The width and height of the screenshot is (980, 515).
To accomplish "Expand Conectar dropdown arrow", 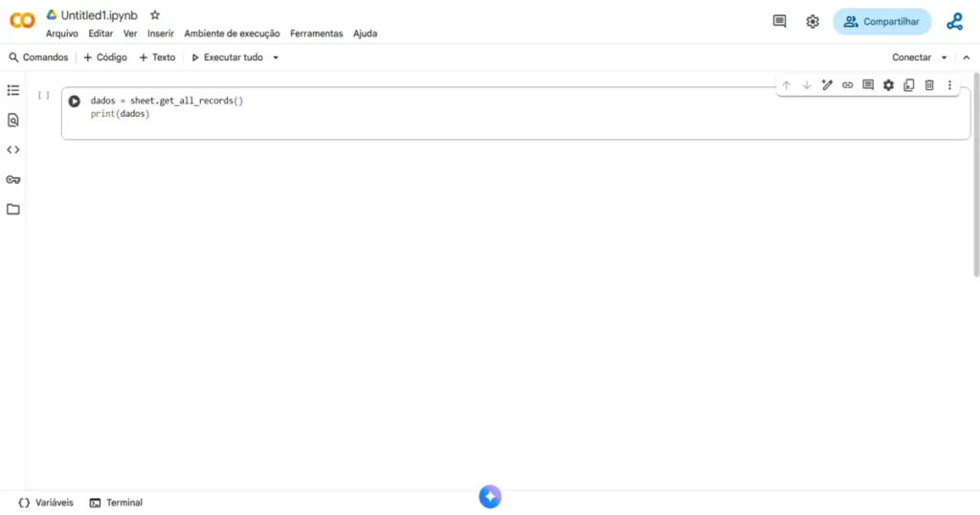I will (945, 57).
